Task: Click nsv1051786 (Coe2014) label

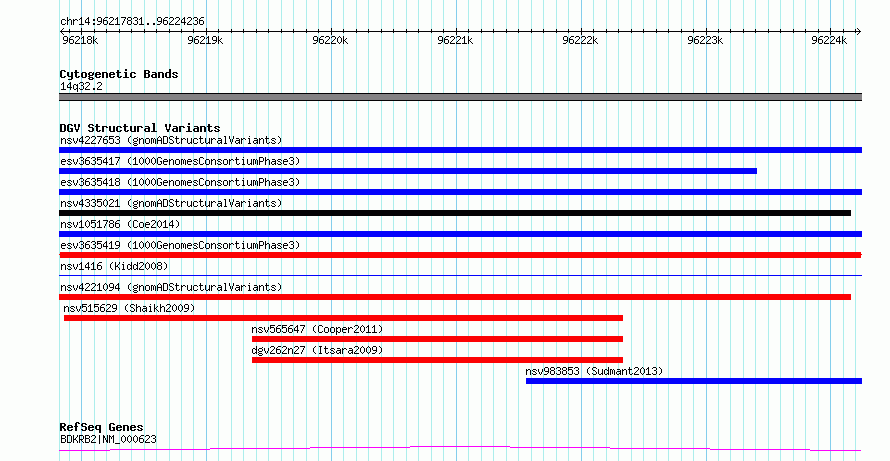Action: pos(120,224)
